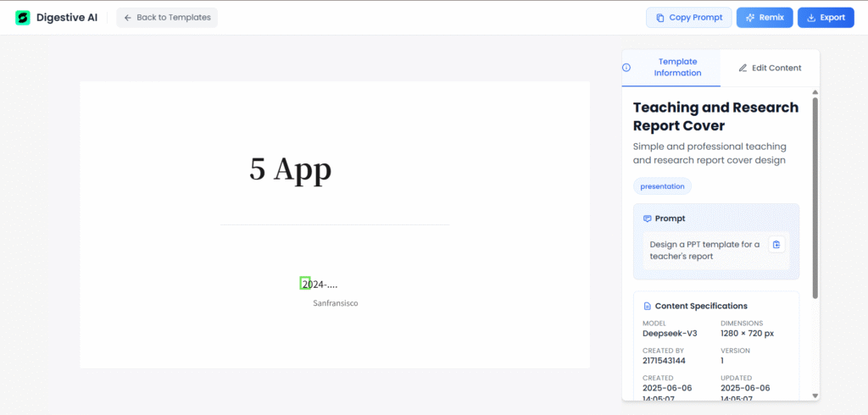Click the side panel scrollbar thumb
The image size is (868, 415).
[x=815, y=198]
